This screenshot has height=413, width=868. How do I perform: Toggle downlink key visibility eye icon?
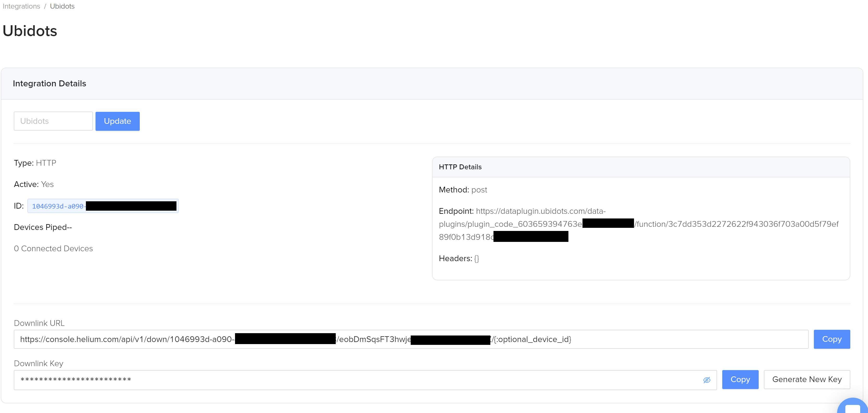[x=707, y=380]
